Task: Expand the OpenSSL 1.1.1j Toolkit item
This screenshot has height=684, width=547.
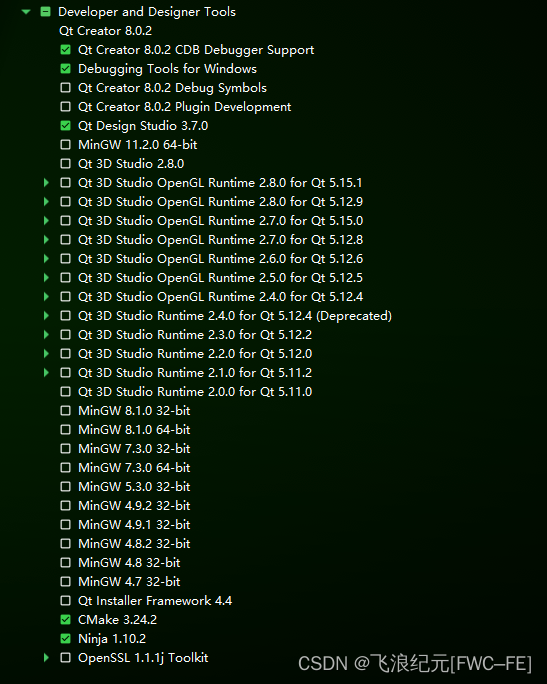Action: click(x=46, y=657)
